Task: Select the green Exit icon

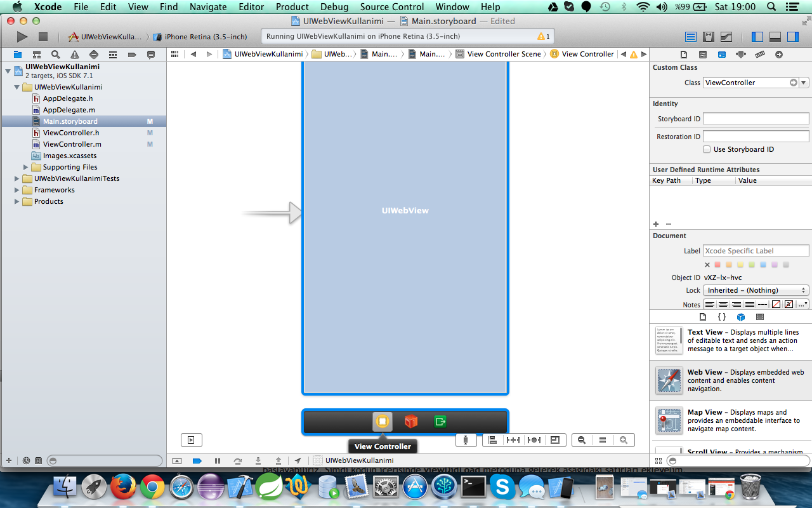Action: point(440,422)
